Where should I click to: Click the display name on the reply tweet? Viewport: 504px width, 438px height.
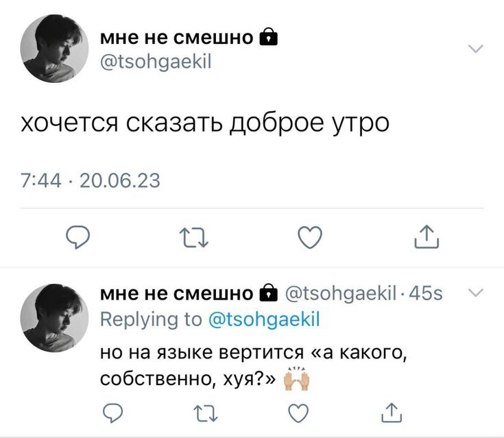coord(176,294)
